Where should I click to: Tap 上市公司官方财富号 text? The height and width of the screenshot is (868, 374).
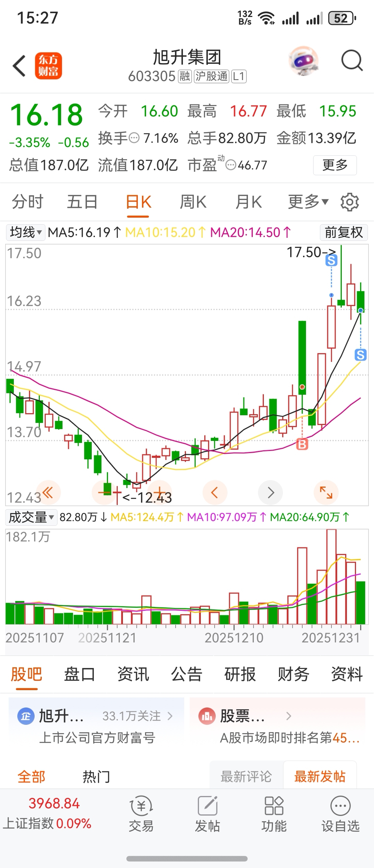coord(97,738)
